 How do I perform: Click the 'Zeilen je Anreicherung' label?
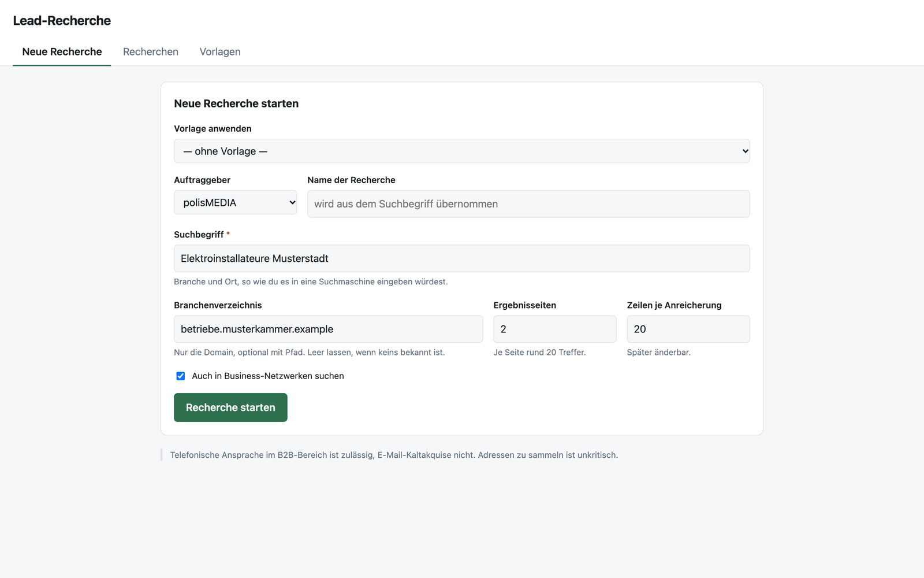point(674,305)
